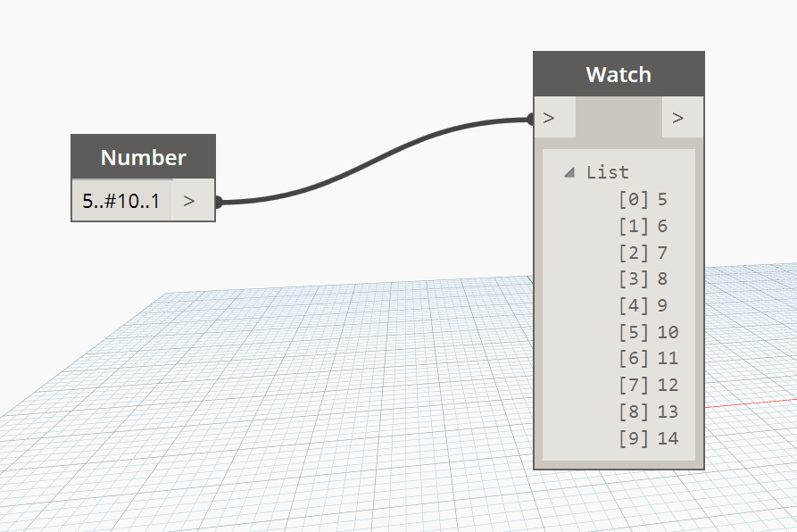Select list item [5] 10
This screenshot has height=532, width=797.
tap(648, 332)
